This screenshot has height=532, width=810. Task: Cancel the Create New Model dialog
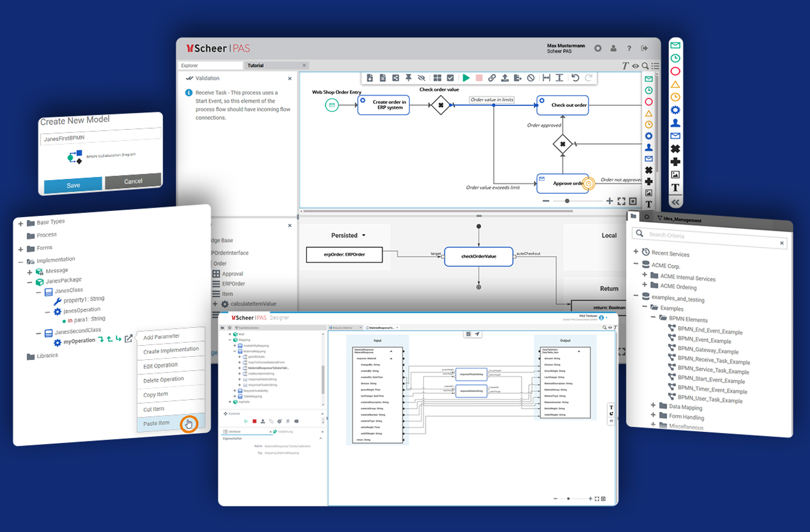[x=133, y=181]
